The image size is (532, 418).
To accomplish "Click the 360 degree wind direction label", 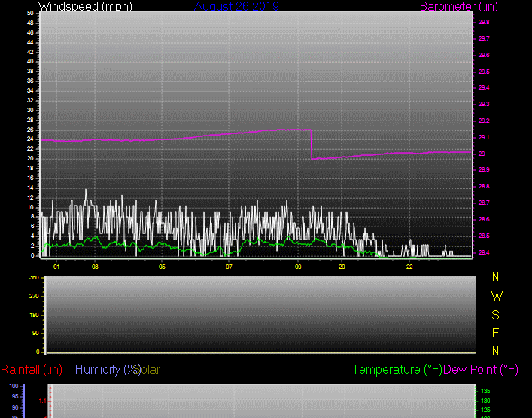I will pos(34,277).
